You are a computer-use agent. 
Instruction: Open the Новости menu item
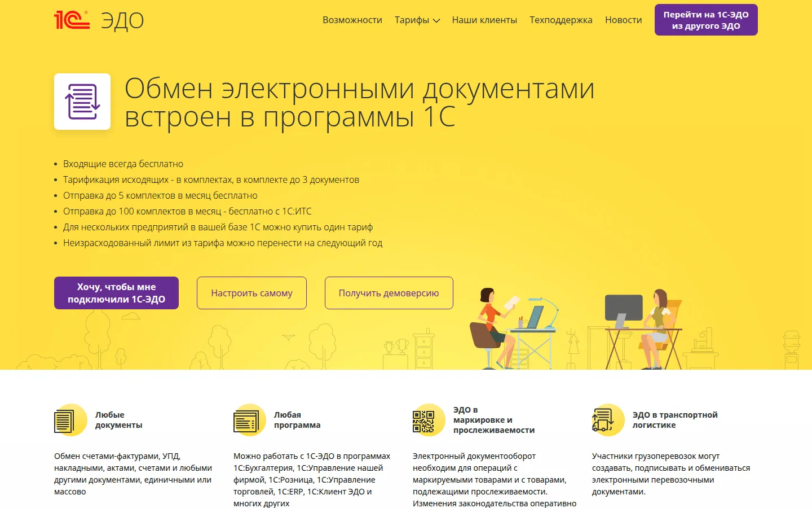click(624, 20)
